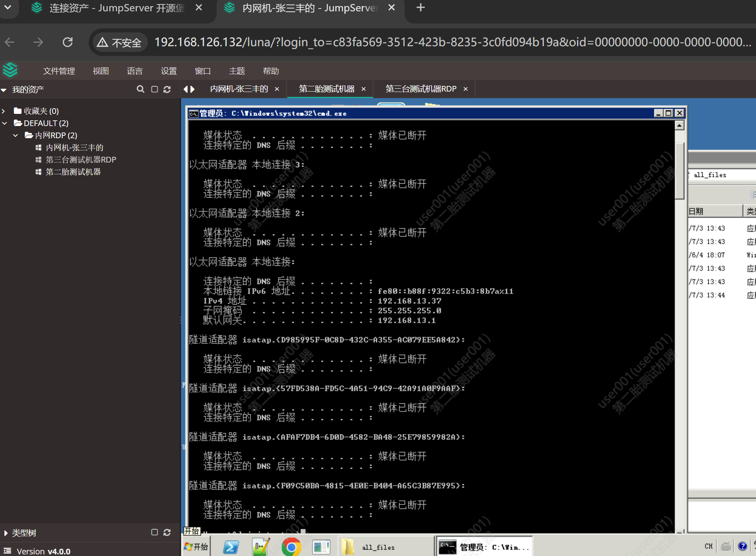
Task: Collapse the DEFAULT (2) folder
Action: click(x=5, y=123)
